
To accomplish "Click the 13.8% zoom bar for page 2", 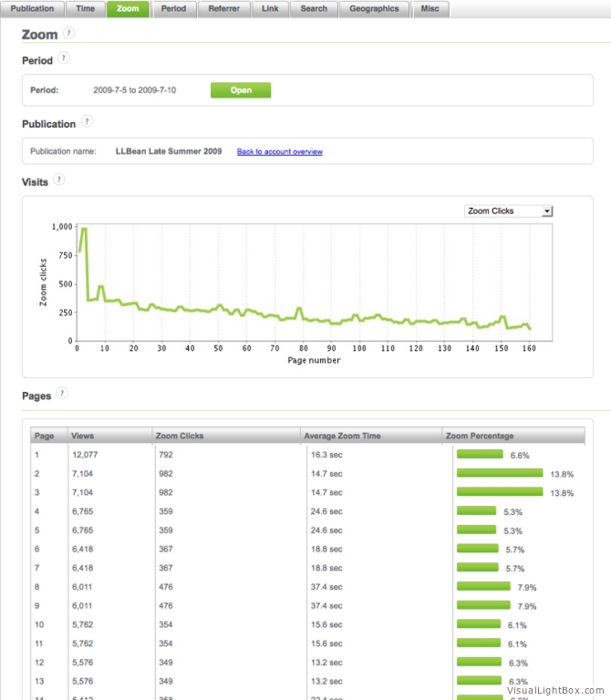I will click(499, 473).
